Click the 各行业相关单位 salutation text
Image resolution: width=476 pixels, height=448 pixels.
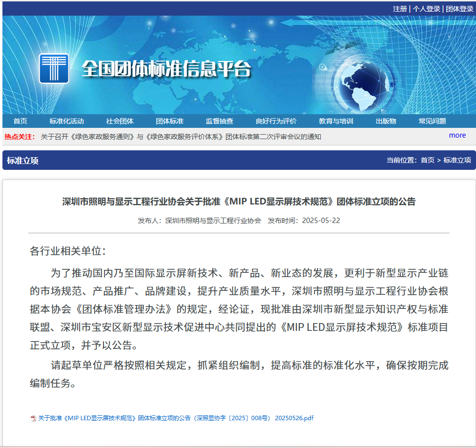[x=68, y=251]
